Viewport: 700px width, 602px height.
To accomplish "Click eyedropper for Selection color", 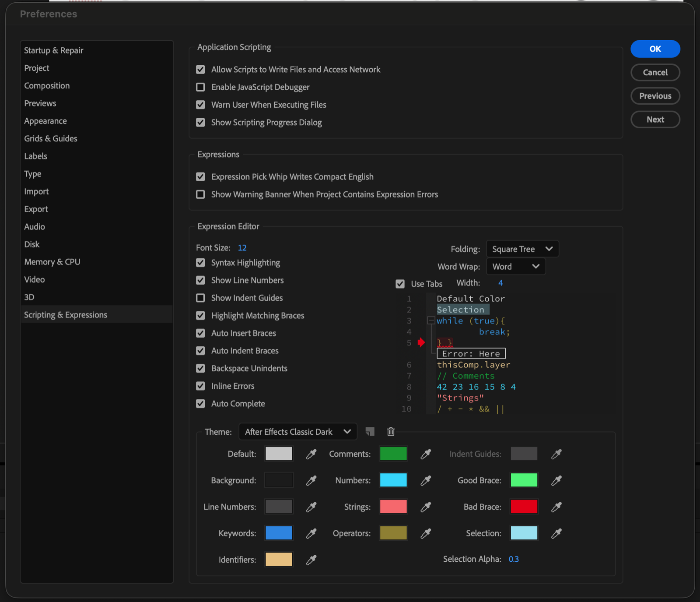I will point(556,533).
